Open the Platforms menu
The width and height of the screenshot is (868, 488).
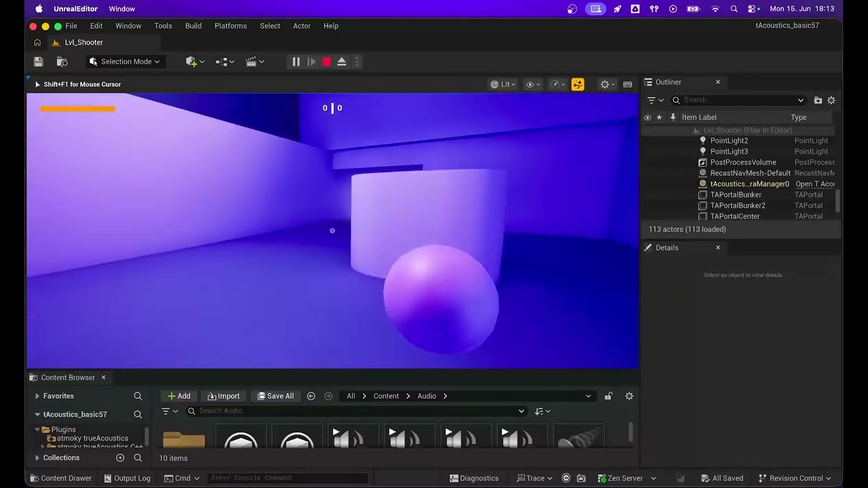tap(231, 26)
